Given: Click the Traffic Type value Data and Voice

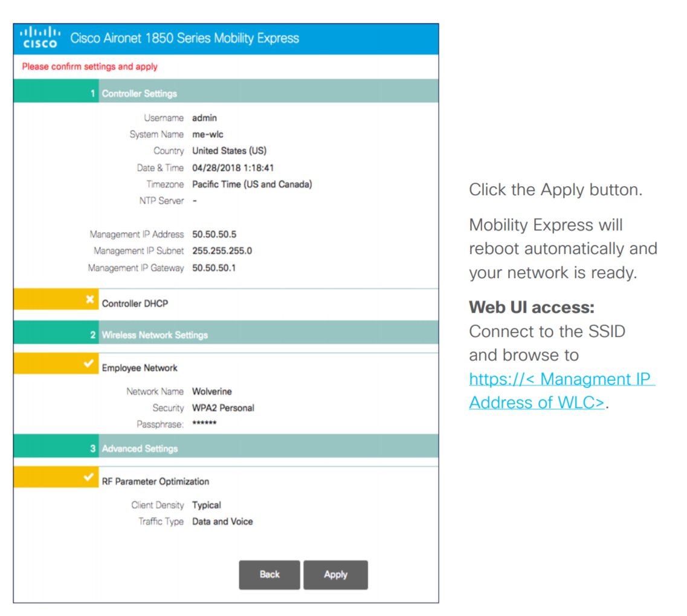Looking at the screenshot, I should coord(222,521).
